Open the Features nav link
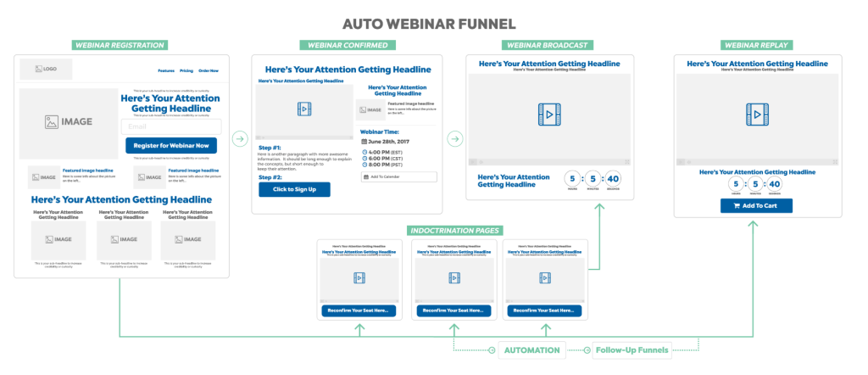Viewport: 868px width, 375px height. (x=166, y=71)
